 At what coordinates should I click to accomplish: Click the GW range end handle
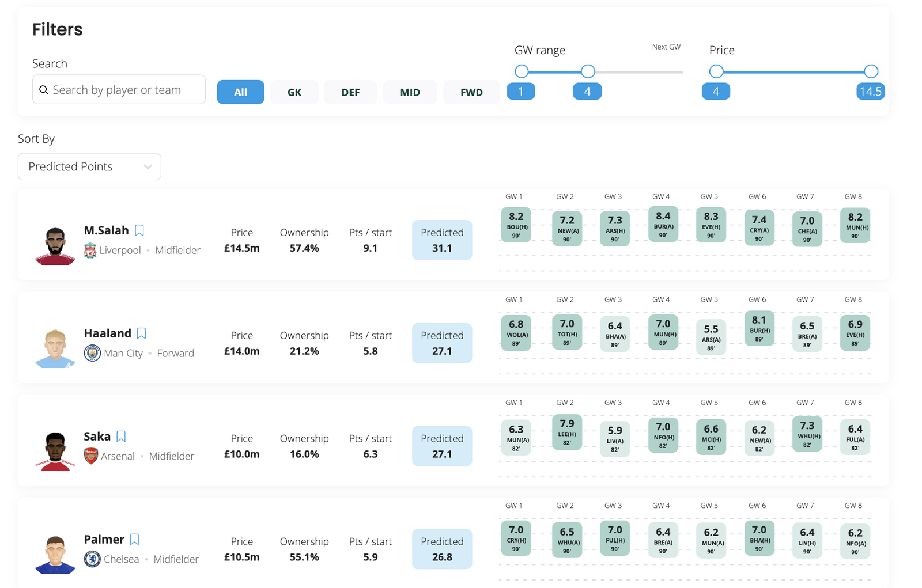point(588,71)
